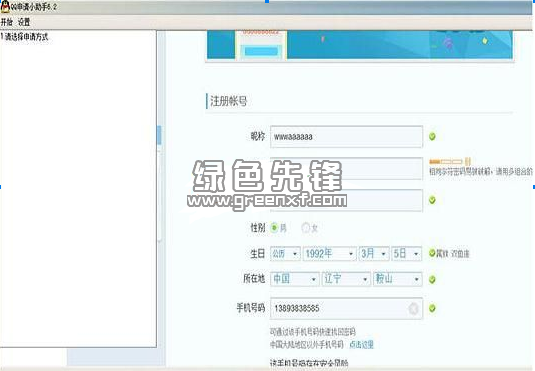Open the 公历 calendar type dropdown

click(285, 254)
